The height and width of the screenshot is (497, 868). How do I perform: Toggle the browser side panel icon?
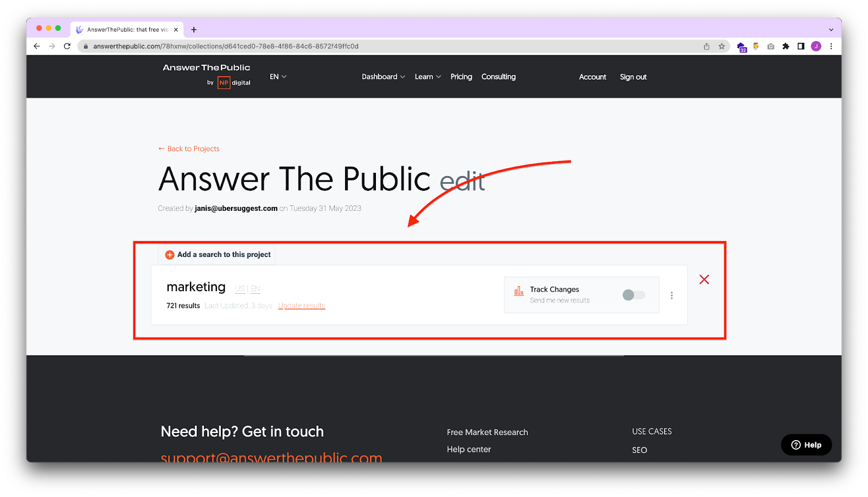pos(801,47)
